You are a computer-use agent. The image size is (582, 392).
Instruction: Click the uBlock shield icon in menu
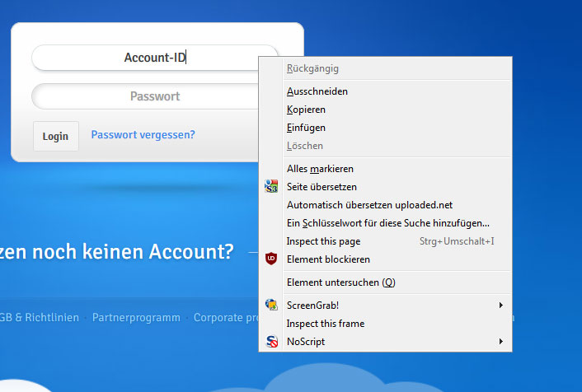click(271, 259)
